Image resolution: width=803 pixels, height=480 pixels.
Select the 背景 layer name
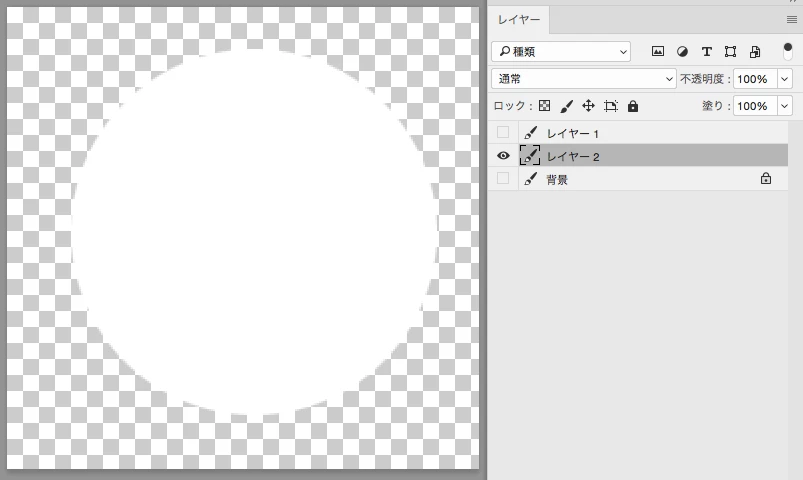557,180
